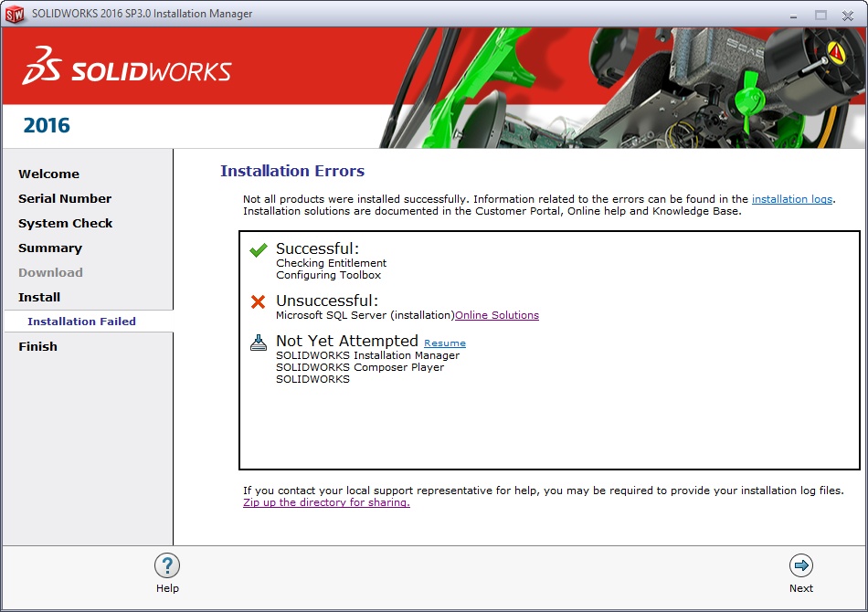Click the Successful: heading
Viewport: 868px width, 612px height.
pyautogui.click(x=317, y=248)
